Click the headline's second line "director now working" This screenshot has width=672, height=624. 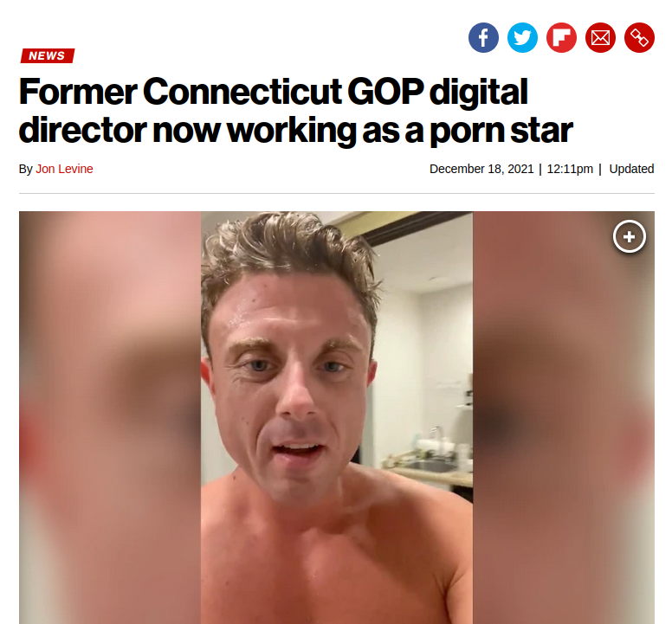(187, 130)
